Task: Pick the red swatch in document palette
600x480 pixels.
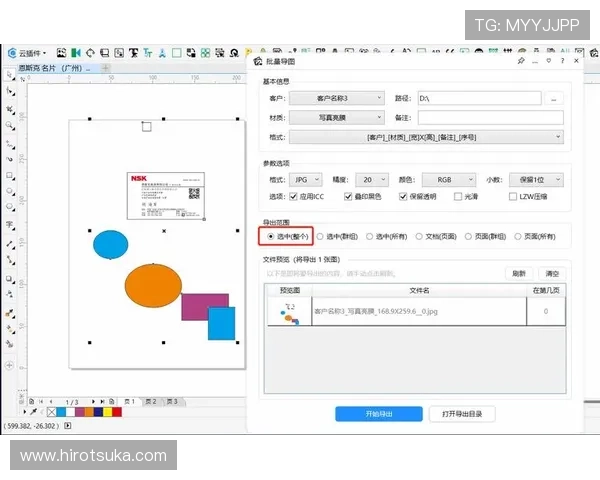Action: 117,412
